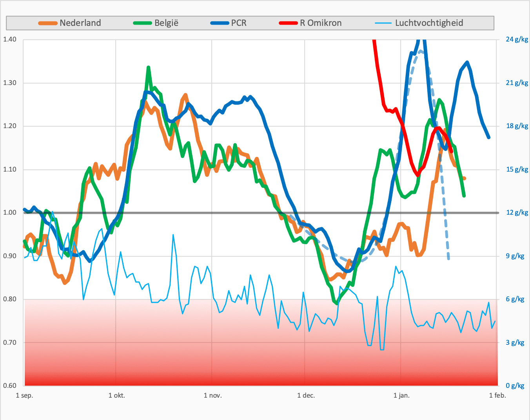Screen dimensions: 530x420
Task: Click the 1 jan. x-axis label
Action: (x=401, y=395)
